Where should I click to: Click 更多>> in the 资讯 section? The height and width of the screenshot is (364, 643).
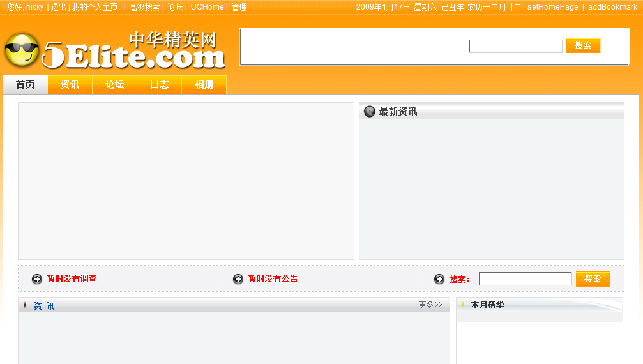(x=430, y=305)
